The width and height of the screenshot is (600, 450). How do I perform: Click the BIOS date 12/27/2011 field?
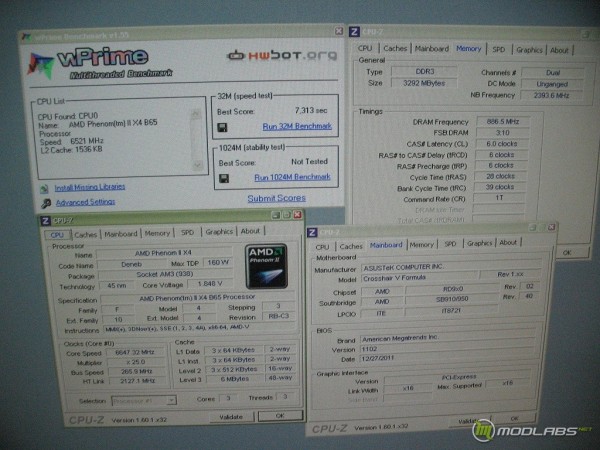[447, 358]
